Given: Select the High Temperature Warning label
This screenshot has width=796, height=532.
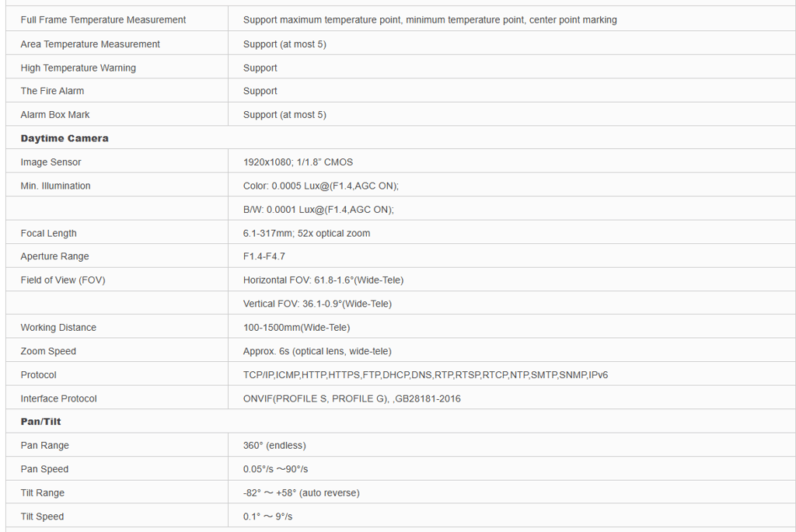Looking at the screenshot, I should click(78, 68).
